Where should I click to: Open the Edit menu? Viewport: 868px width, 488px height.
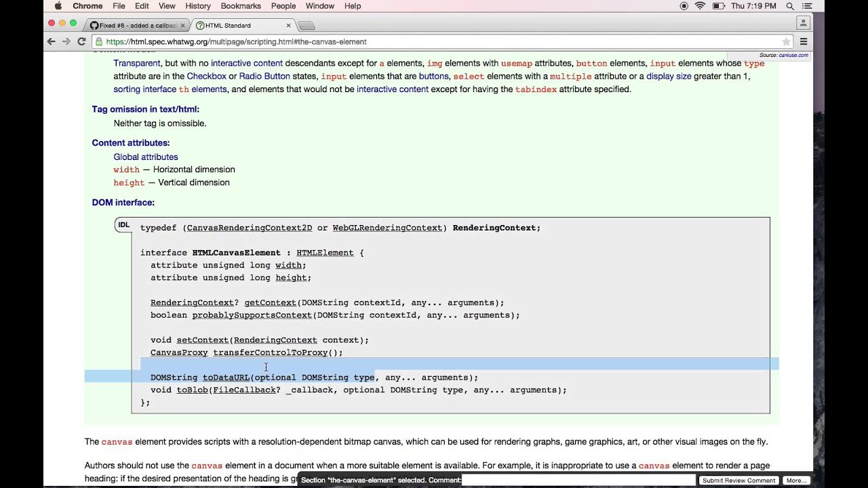142,6
